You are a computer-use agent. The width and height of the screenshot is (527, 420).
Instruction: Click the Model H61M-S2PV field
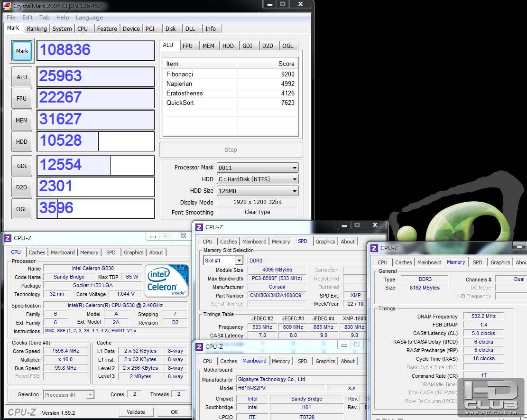tap(281, 388)
